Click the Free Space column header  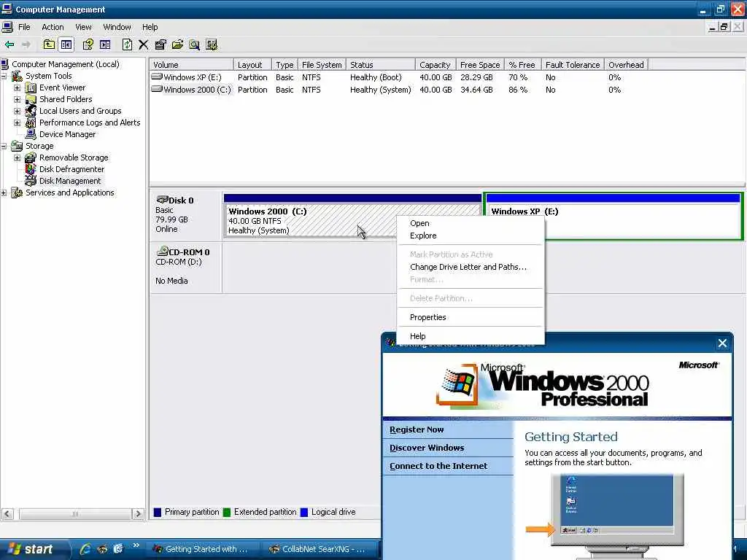[480, 65]
